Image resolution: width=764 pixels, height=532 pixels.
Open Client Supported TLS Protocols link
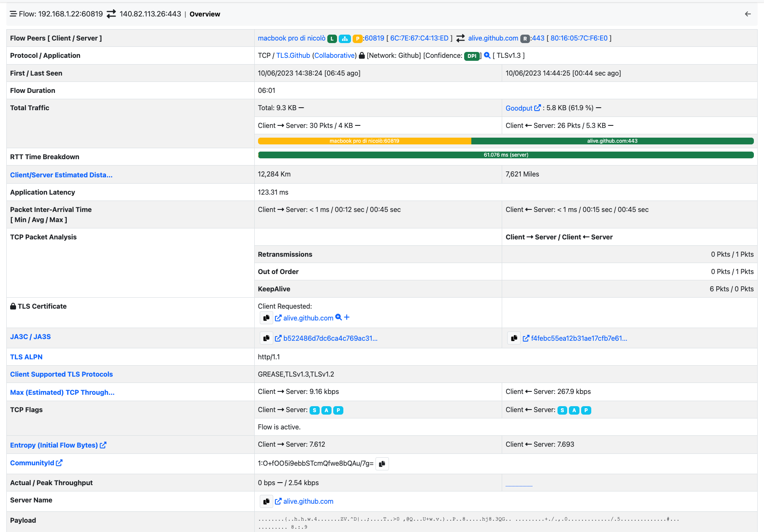click(x=62, y=374)
